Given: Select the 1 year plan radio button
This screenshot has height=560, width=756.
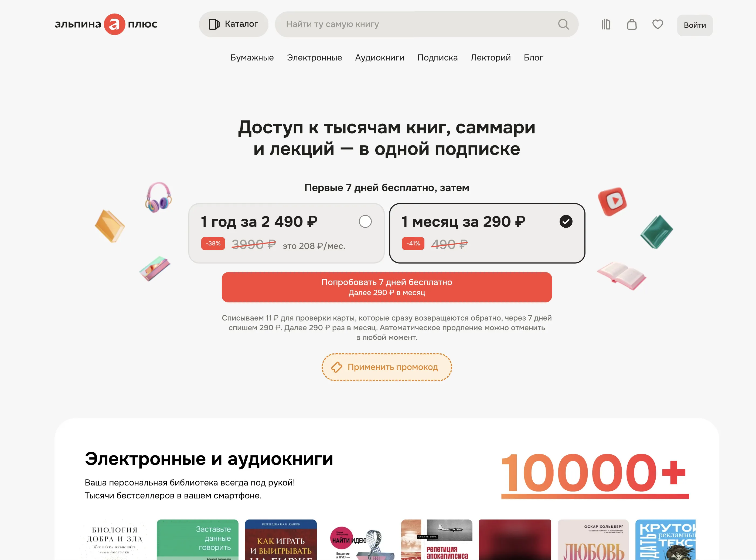Looking at the screenshot, I should [x=365, y=222].
